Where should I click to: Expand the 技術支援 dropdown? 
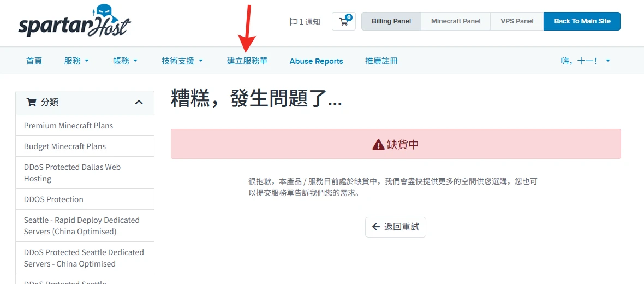[183, 61]
